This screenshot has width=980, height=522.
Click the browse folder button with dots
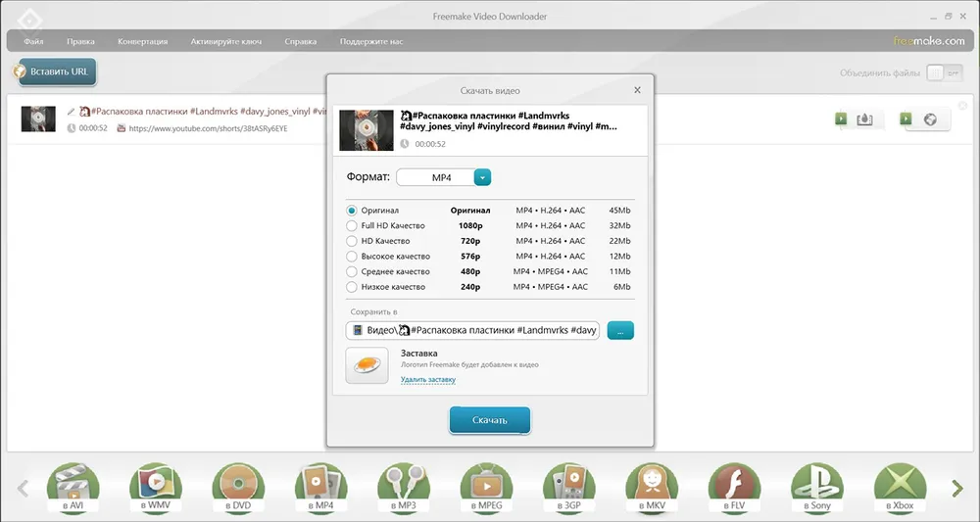point(620,330)
